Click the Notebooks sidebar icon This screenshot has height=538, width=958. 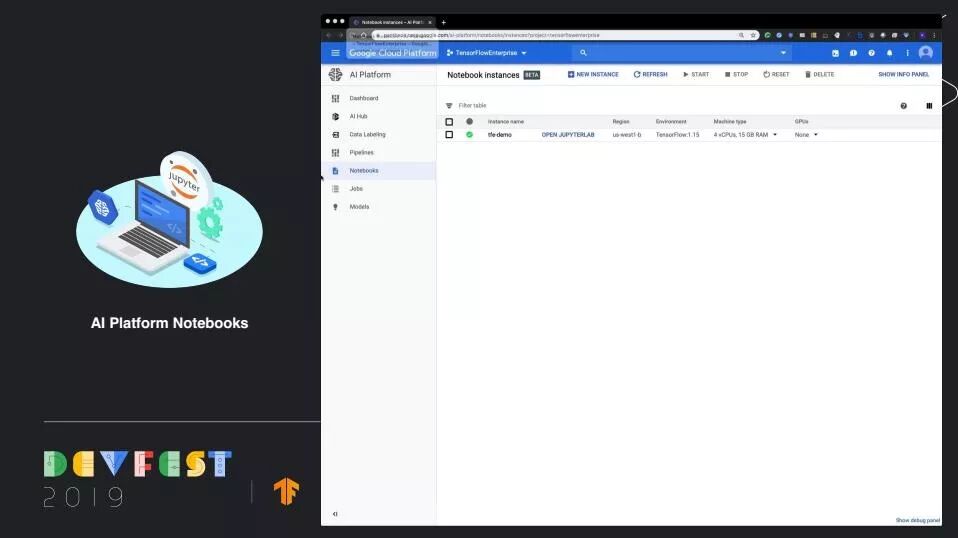pos(335,170)
